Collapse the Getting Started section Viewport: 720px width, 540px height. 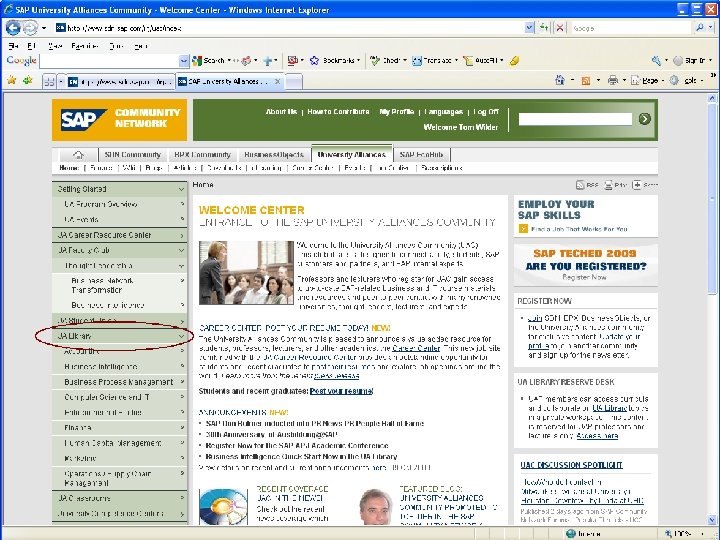181,189
